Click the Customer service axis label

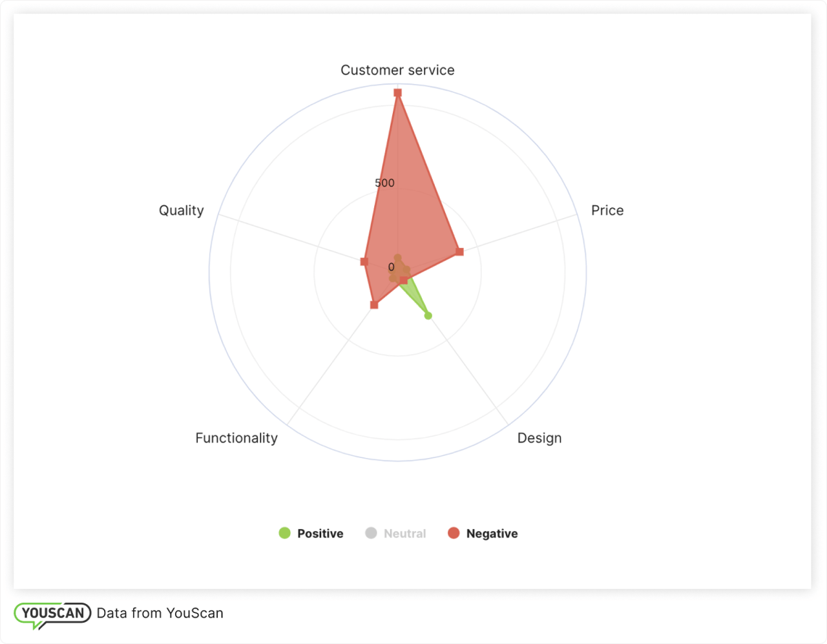click(397, 70)
